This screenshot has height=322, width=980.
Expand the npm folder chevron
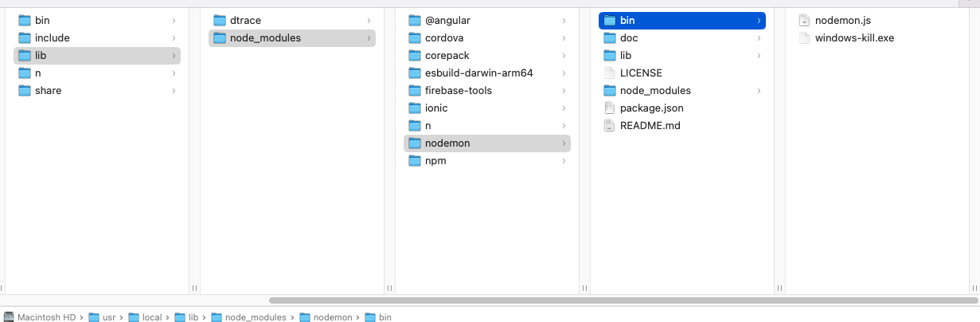pos(564,160)
